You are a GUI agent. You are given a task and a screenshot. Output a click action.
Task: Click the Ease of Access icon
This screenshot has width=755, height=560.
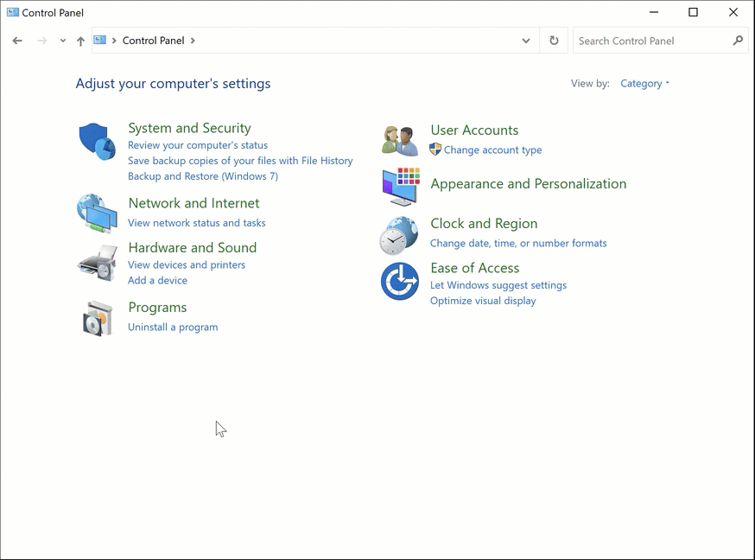[x=399, y=281]
